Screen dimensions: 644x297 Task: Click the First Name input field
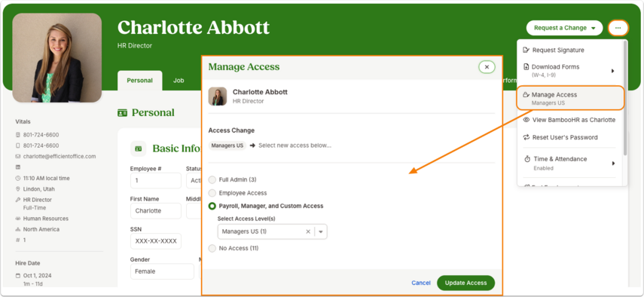pyautogui.click(x=156, y=211)
